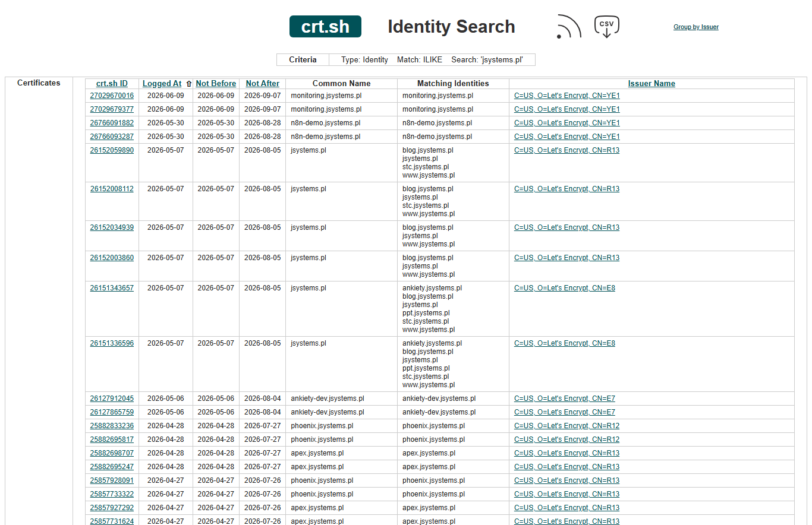Open certificate ID 26152003860
812x525 pixels.
tap(112, 258)
